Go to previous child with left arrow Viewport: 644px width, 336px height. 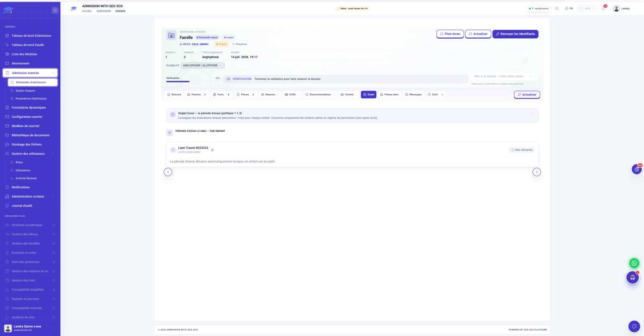pos(168,172)
